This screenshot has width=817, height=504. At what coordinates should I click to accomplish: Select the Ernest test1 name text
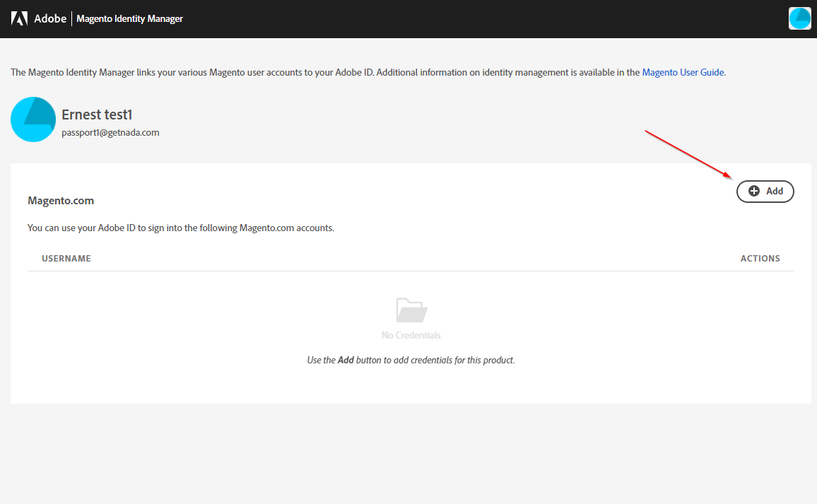pyautogui.click(x=97, y=115)
